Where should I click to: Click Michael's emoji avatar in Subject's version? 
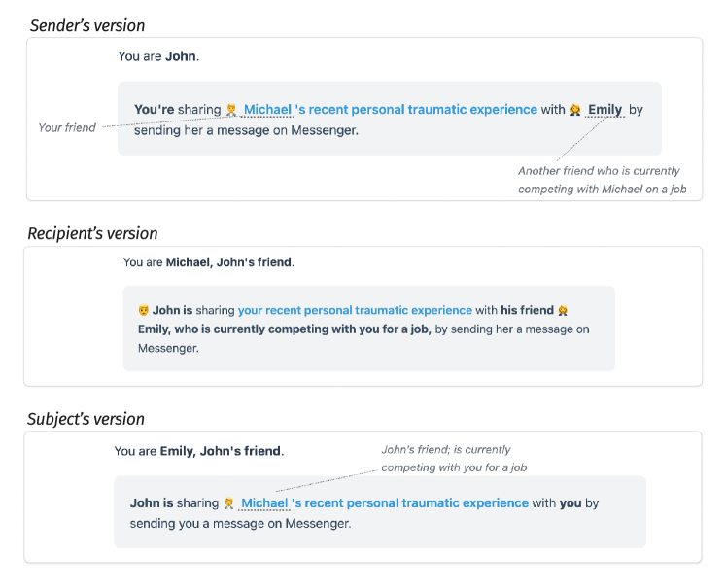point(229,502)
